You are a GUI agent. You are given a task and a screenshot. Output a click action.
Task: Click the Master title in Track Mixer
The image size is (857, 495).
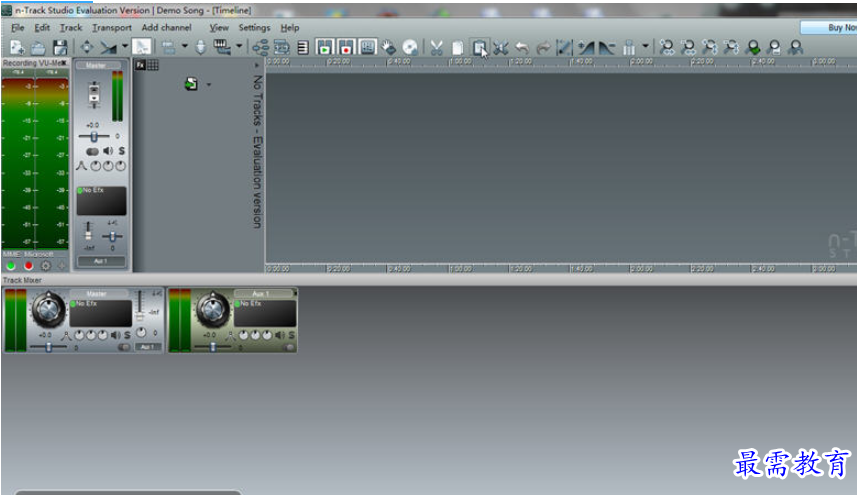[97, 293]
